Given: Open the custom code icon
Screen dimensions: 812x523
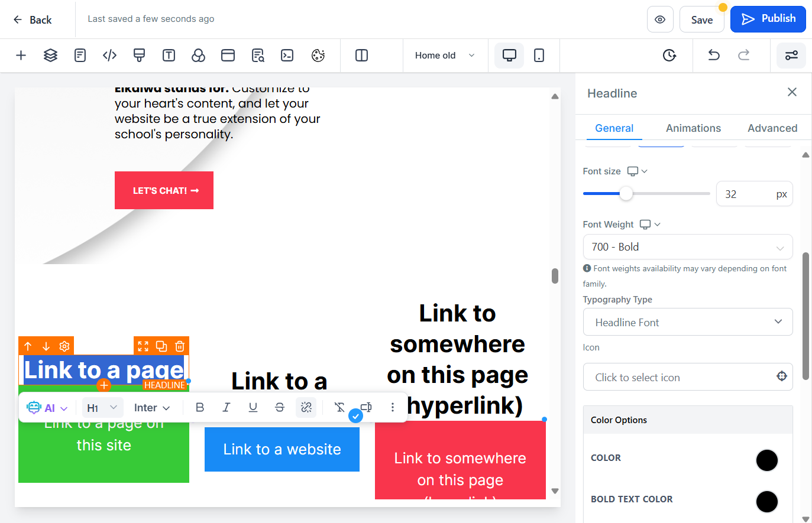Looking at the screenshot, I should [109, 56].
